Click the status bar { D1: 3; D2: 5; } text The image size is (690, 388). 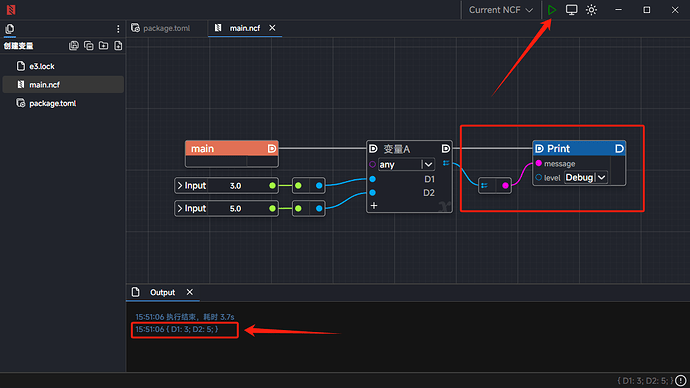tap(645, 381)
